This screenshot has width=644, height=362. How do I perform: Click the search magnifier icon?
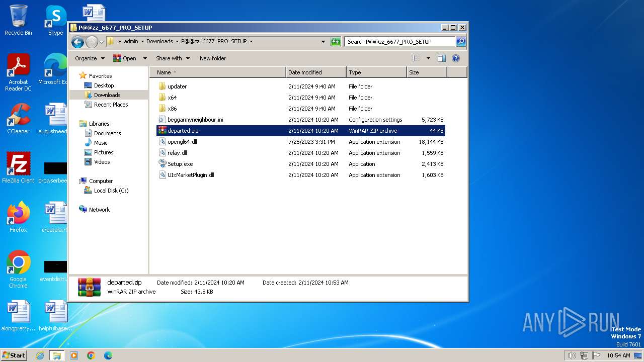460,42
